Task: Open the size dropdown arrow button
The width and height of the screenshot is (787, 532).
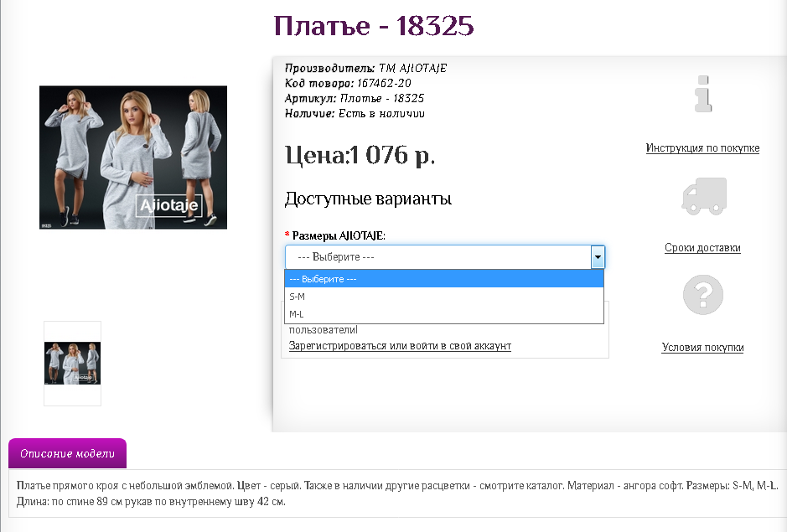Action: pos(597,257)
